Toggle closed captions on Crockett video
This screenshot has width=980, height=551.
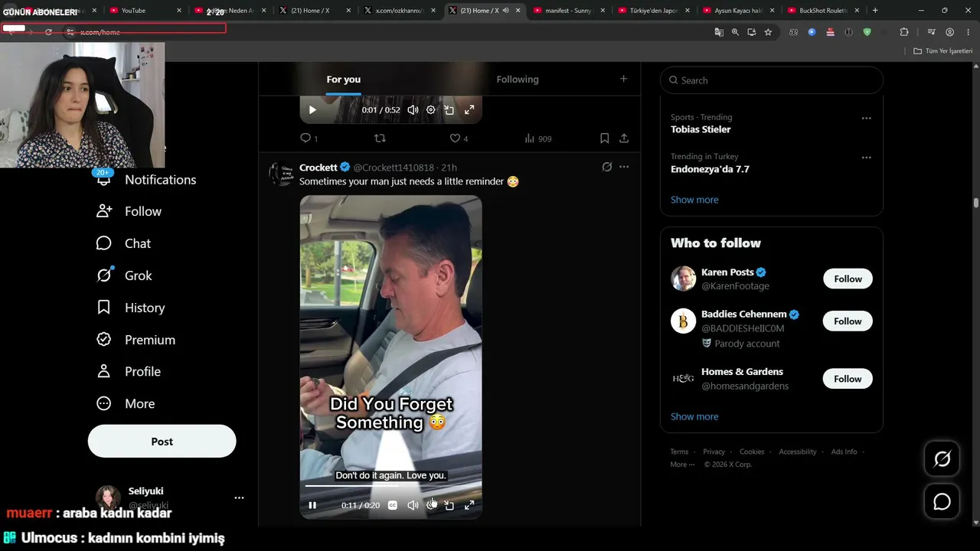(x=393, y=505)
